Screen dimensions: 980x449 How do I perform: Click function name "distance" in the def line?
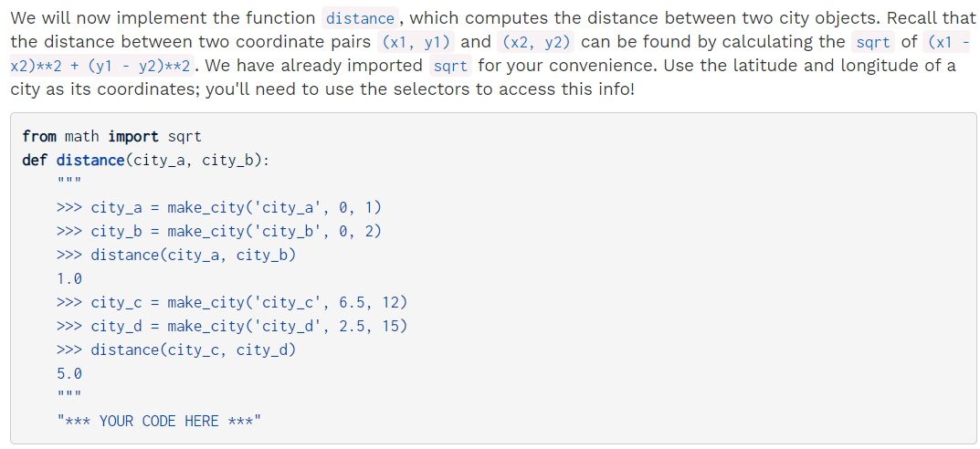pyautogui.click(x=90, y=160)
